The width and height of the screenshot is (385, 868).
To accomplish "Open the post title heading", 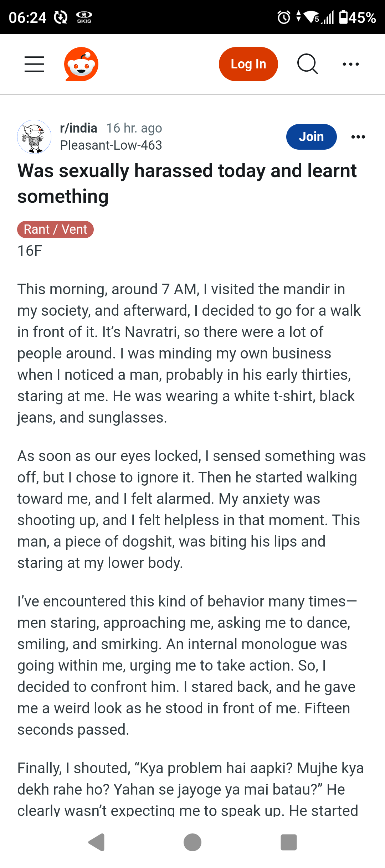I will click(x=187, y=184).
